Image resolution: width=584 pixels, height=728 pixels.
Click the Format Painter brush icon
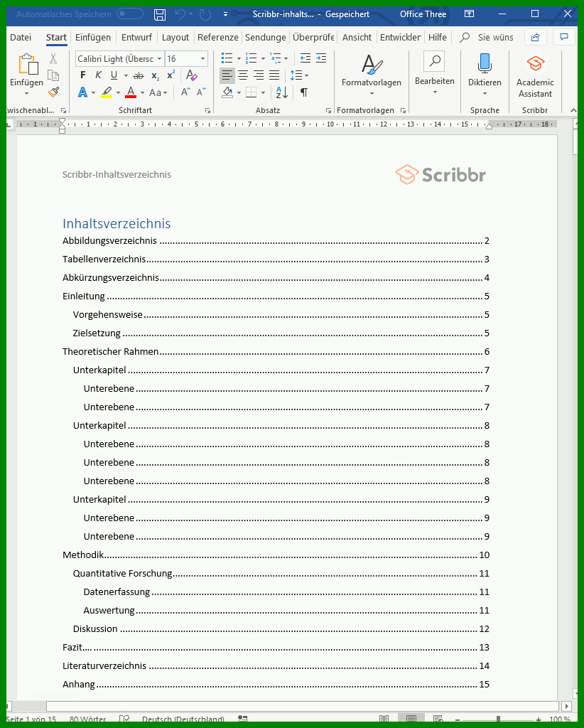53,92
